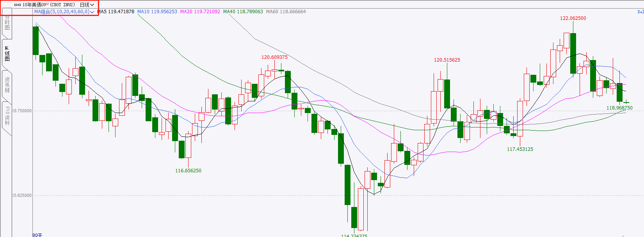Click the 116.656250 low price label
The height and width of the screenshot is (237, 644).
coord(188,171)
